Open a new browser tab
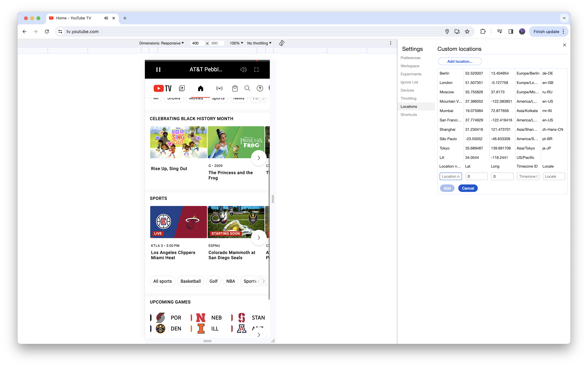588x367 pixels. 125,18
